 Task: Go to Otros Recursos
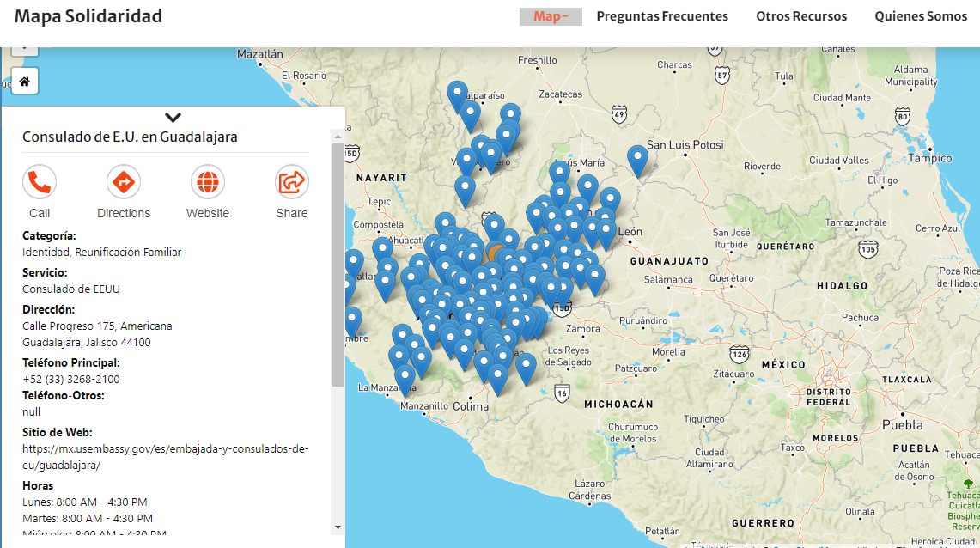801,16
